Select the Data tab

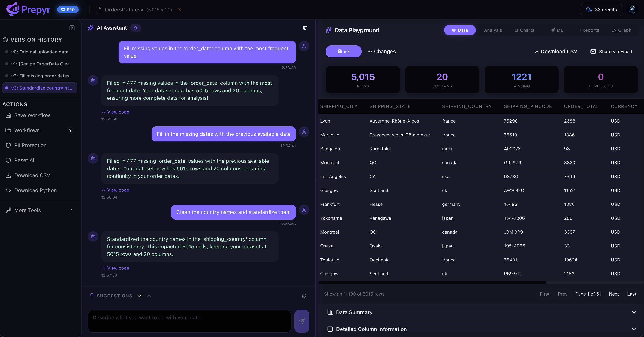click(x=459, y=30)
